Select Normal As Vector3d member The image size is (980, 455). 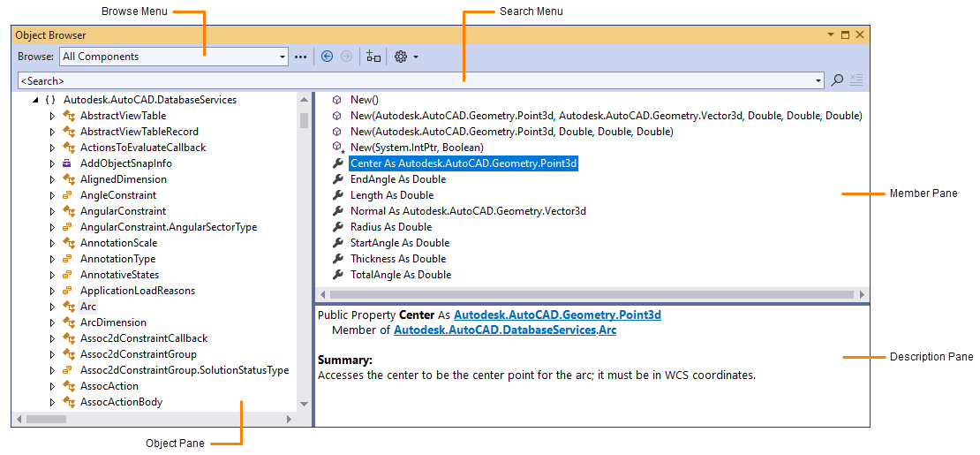468,211
